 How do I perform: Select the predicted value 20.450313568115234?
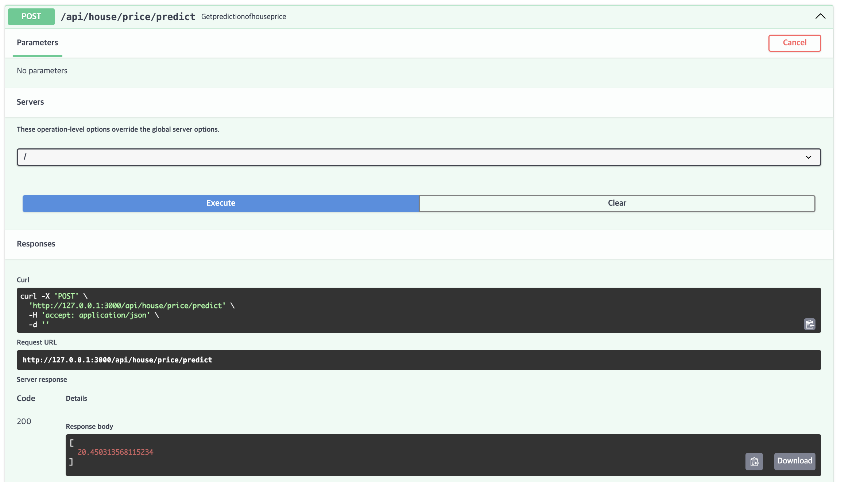pyautogui.click(x=115, y=452)
